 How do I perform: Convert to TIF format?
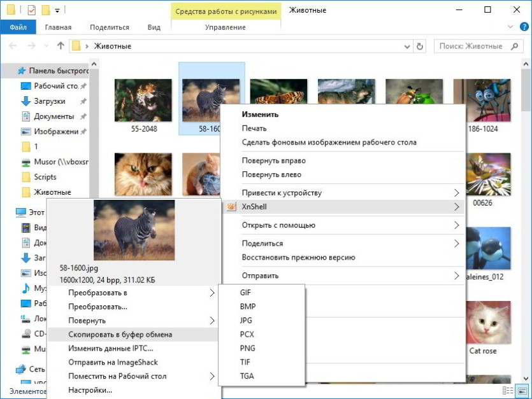point(245,362)
